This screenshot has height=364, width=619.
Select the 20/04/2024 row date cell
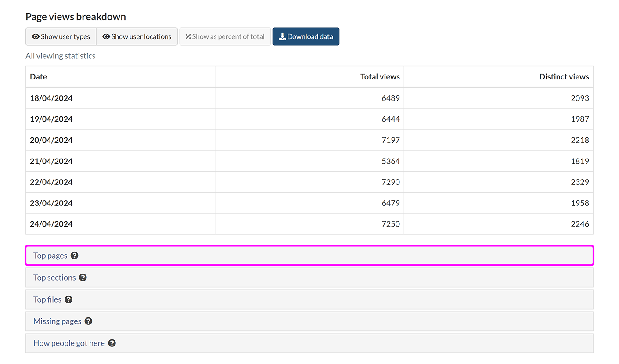point(51,140)
